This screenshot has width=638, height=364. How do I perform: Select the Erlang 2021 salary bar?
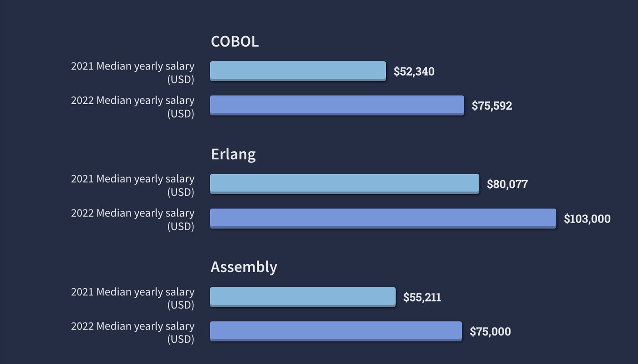click(x=345, y=184)
